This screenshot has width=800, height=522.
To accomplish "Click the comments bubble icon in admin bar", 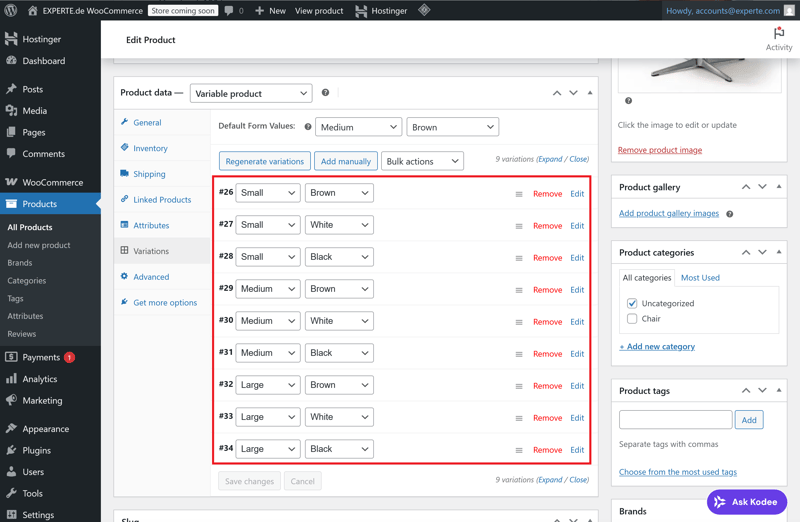I will click(x=229, y=11).
